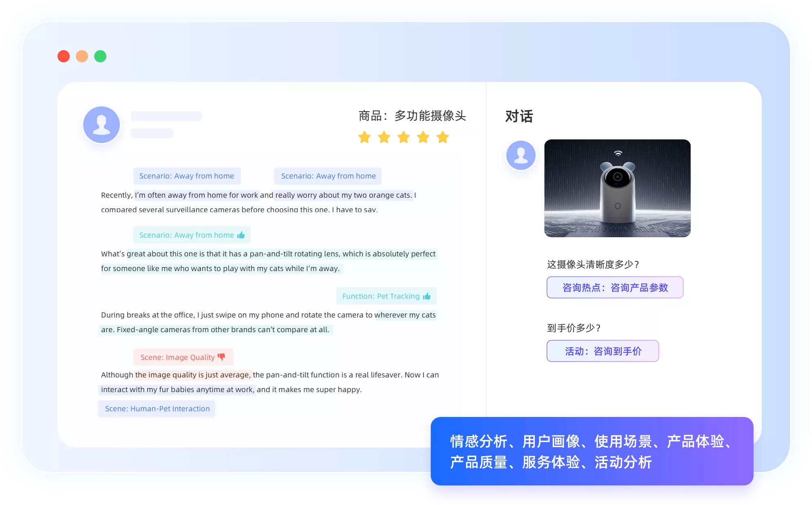Image resolution: width=812 pixels, height=505 pixels.
Task: Click the red window close dot
Action: (64, 56)
